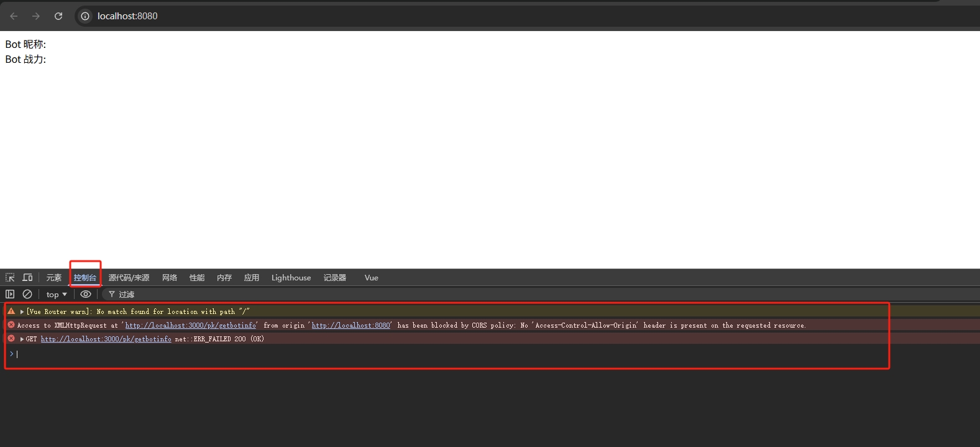The image size is (980, 447).
Task: Toggle device toolbar emulation
Action: pyautogui.click(x=27, y=277)
